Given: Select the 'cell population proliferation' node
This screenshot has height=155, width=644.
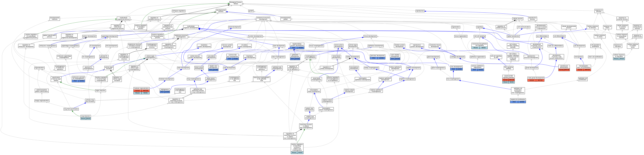Looking at the screenshot, I should (x=595, y=46).
